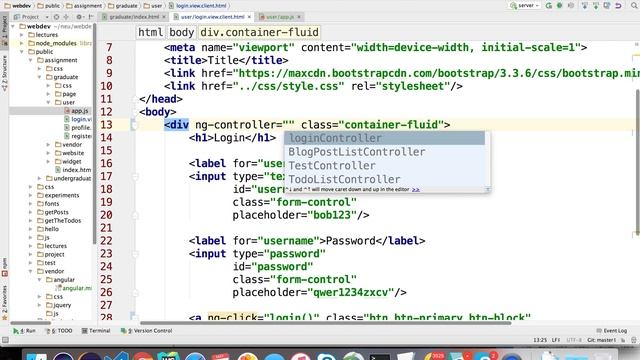The image size is (640, 360).
Task: Open the server run configuration dropdown
Action: pos(525,6)
